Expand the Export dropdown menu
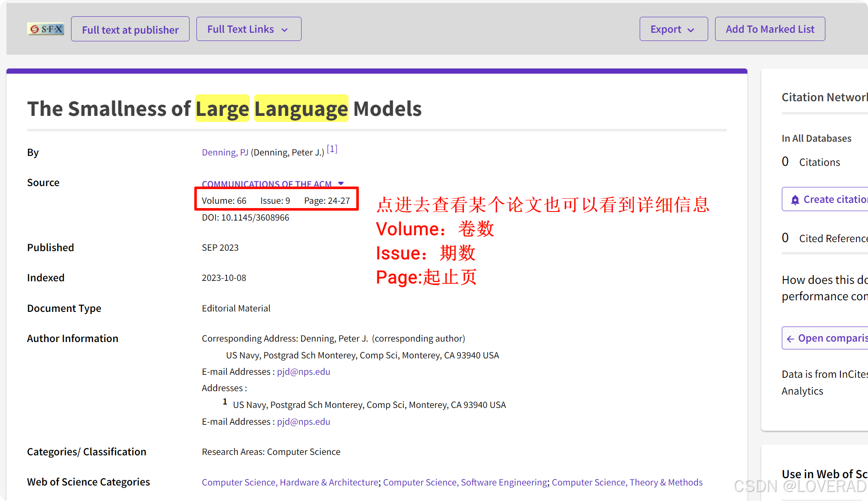This screenshot has height=501, width=868. point(673,29)
